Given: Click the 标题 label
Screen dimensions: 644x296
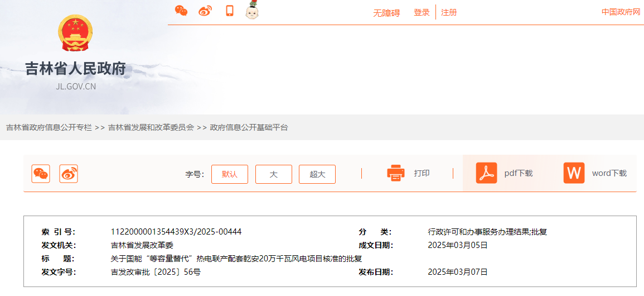Looking at the screenshot, I should click(x=59, y=259).
